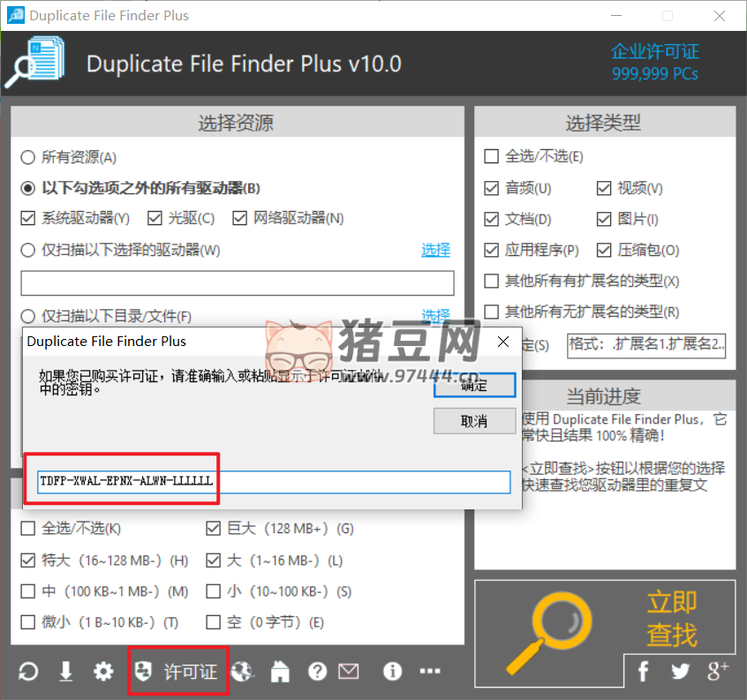
Task: Minimize the Duplicate File Finder window
Action: 616,15
